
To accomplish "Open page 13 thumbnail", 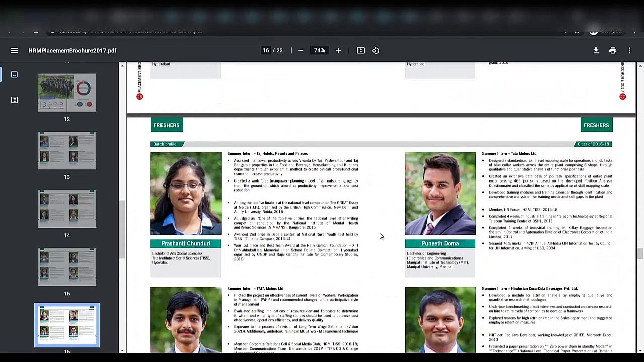I will [67, 151].
